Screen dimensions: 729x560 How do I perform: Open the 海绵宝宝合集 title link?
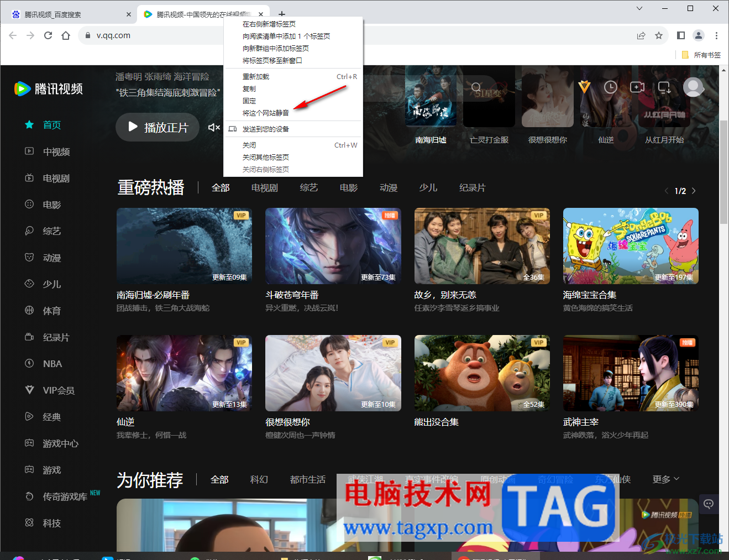pyautogui.click(x=590, y=295)
